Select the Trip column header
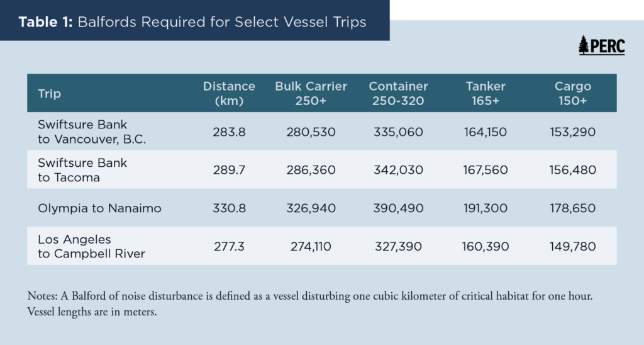Screen dimensions: 644x345 tap(49, 94)
